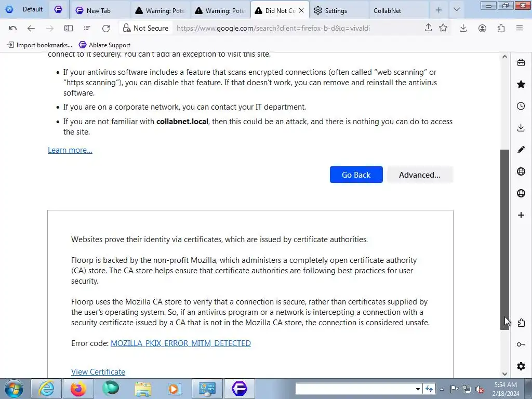
Task: Click the Advanced button
Action: (x=420, y=175)
